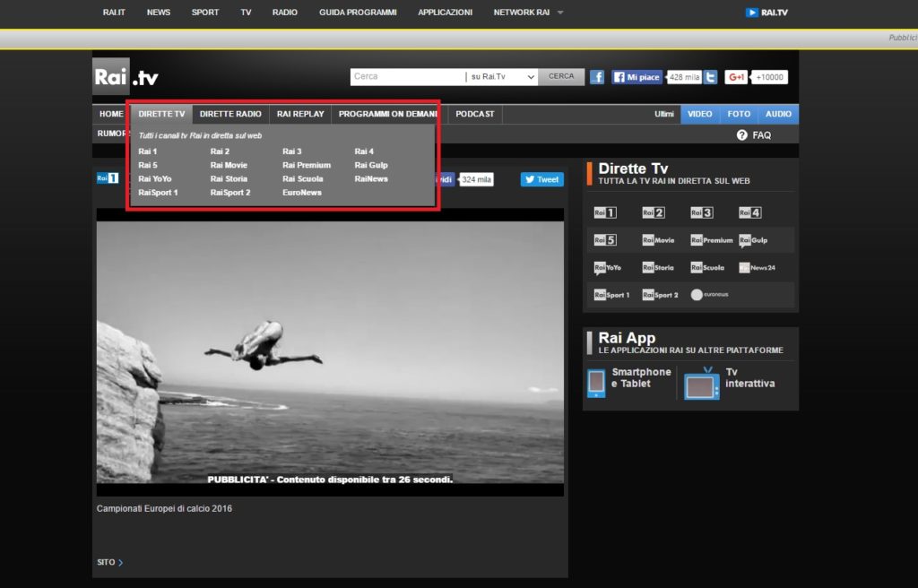
Task: Open Rai Movie logo in Dirette Tv panel
Action: (x=658, y=240)
